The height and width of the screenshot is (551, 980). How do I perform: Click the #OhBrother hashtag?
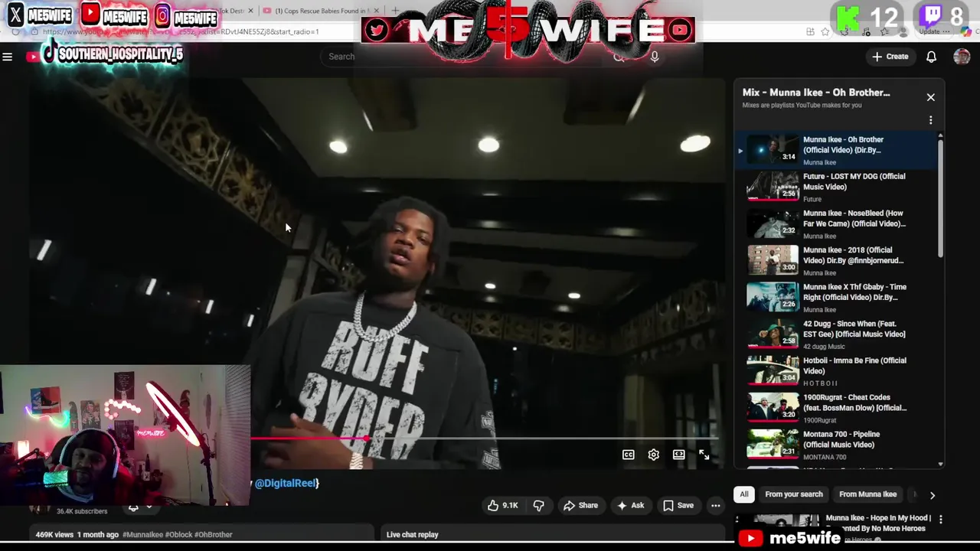pyautogui.click(x=214, y=535)
